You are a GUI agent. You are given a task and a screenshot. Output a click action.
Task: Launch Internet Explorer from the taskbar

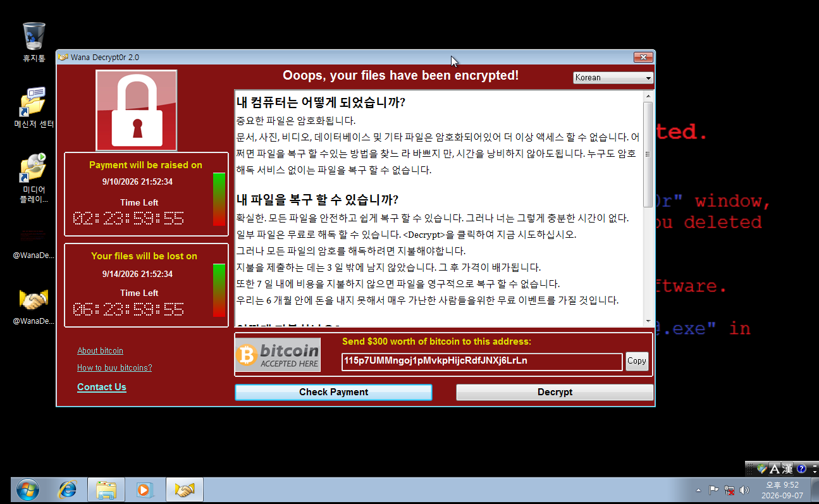click(67, 489)
